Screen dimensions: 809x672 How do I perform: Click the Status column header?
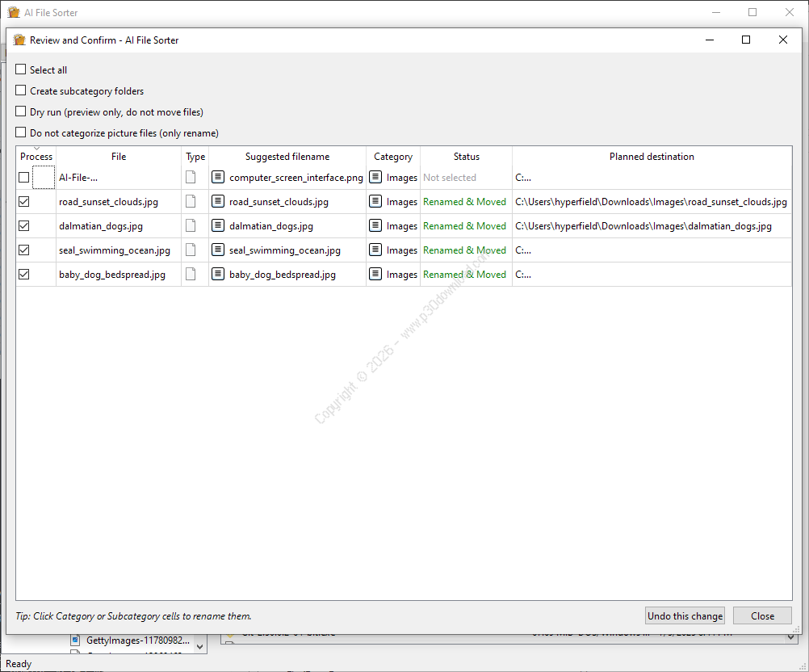tap(466, 157)
